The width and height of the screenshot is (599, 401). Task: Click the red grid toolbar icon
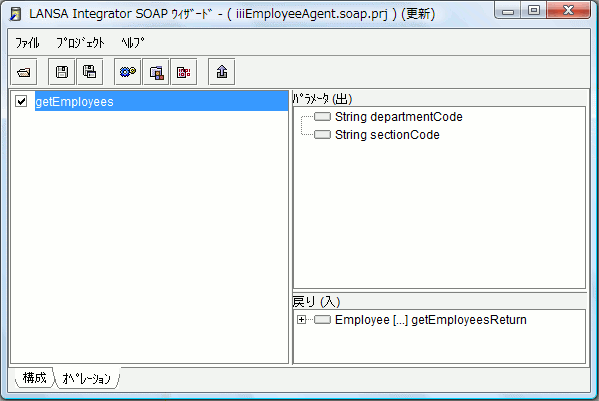(x=184, y=72)
